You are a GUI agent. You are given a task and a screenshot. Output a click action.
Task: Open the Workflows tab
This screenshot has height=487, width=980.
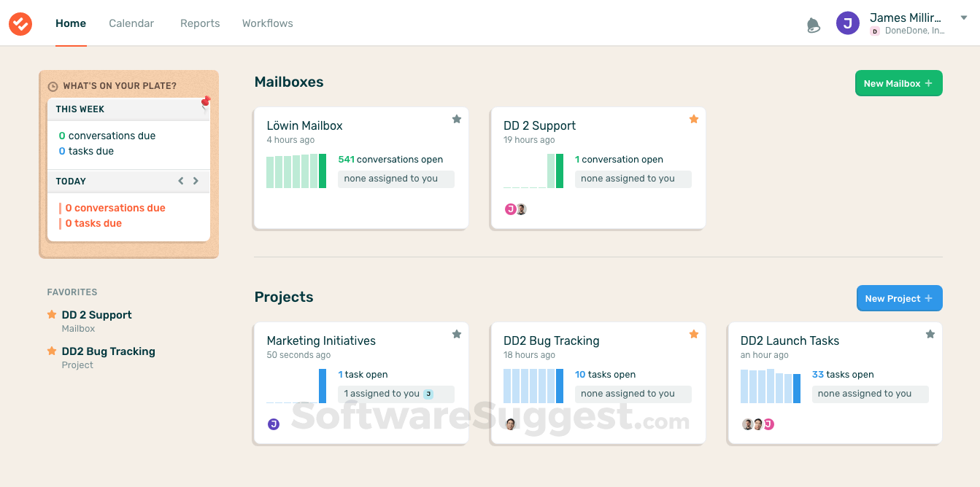coord(268,23)
